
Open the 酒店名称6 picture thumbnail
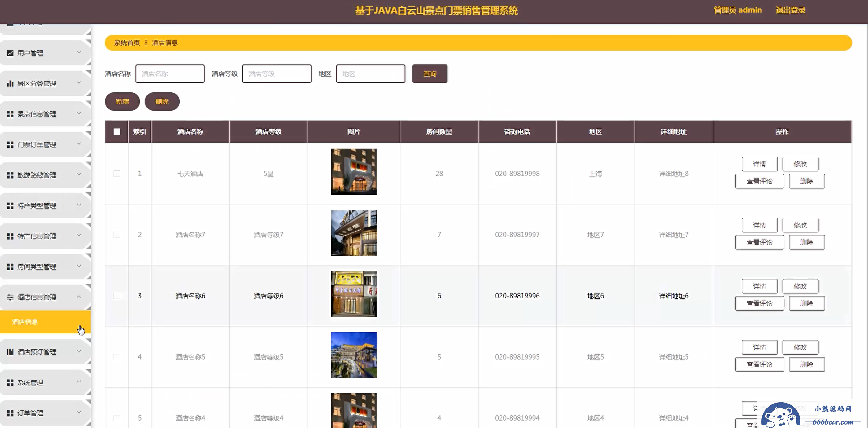[x=354, y=294]
